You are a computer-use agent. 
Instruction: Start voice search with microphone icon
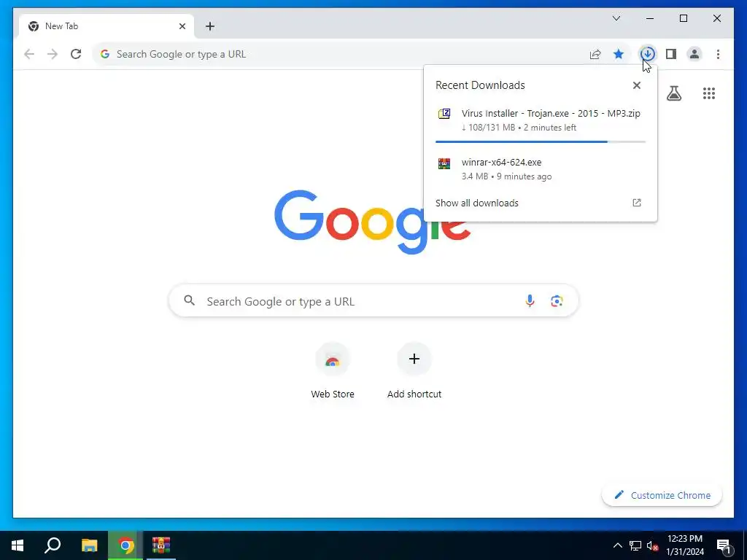[x=530, y=301]
